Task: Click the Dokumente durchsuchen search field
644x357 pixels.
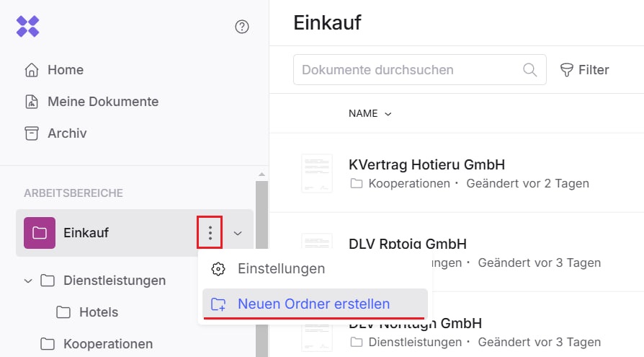Action: (x=407, y=70)
